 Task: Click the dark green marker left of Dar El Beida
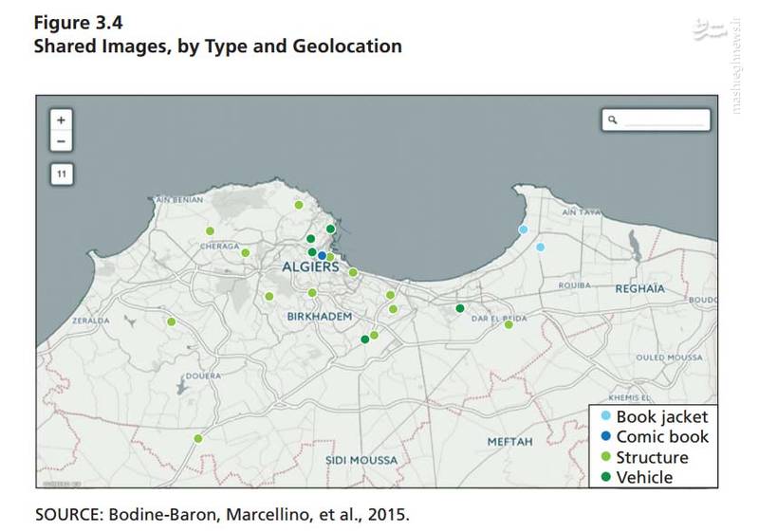point(460,308)
